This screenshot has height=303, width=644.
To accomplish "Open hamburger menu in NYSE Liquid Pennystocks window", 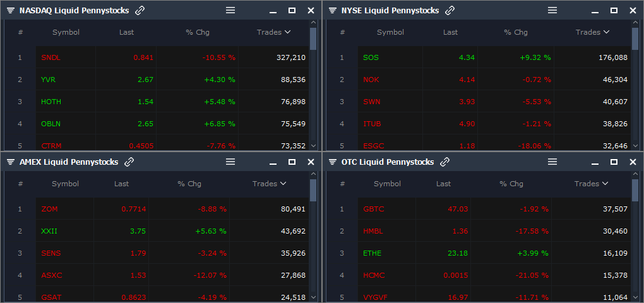I will [552, 10].
